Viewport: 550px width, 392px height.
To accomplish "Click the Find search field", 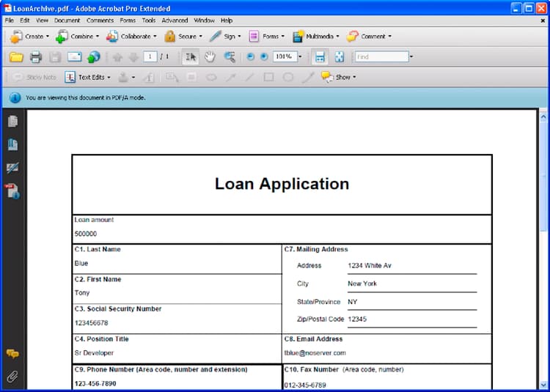I will (x=381, y=56).
